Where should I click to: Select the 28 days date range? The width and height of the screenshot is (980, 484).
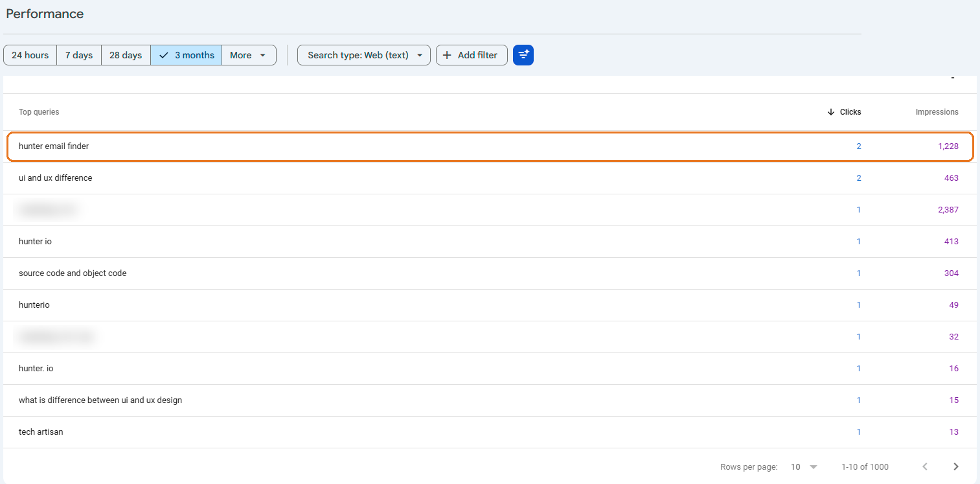coord(126,55)
